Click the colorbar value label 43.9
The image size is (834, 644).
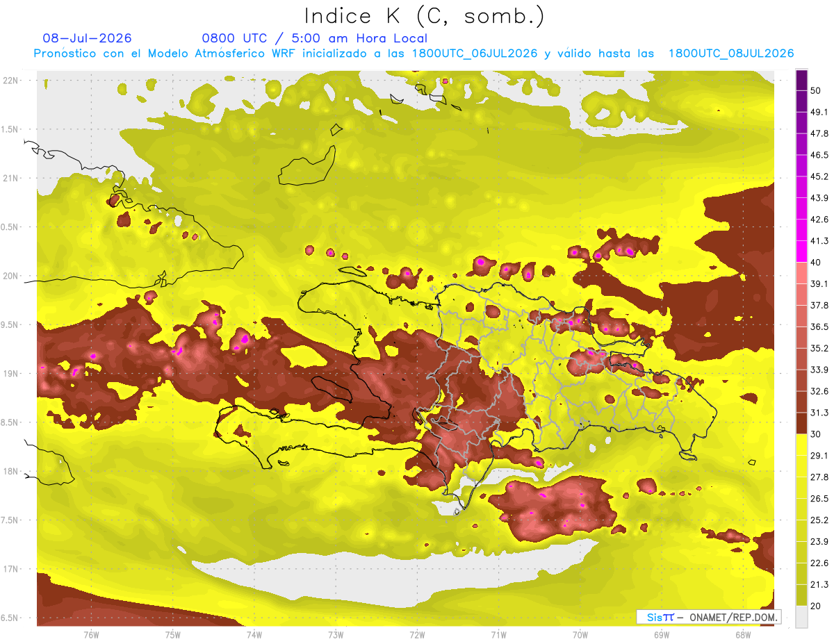[818, 198]
